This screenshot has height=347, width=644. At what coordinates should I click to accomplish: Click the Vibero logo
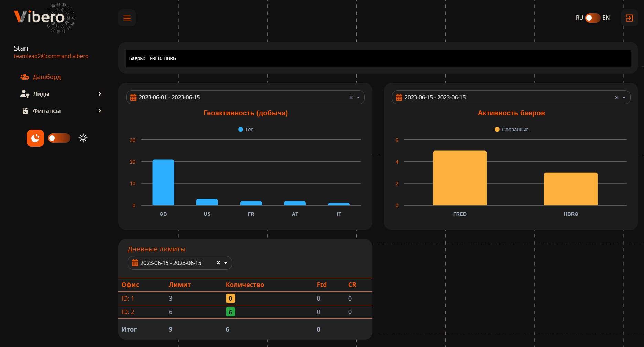[44, 18]
